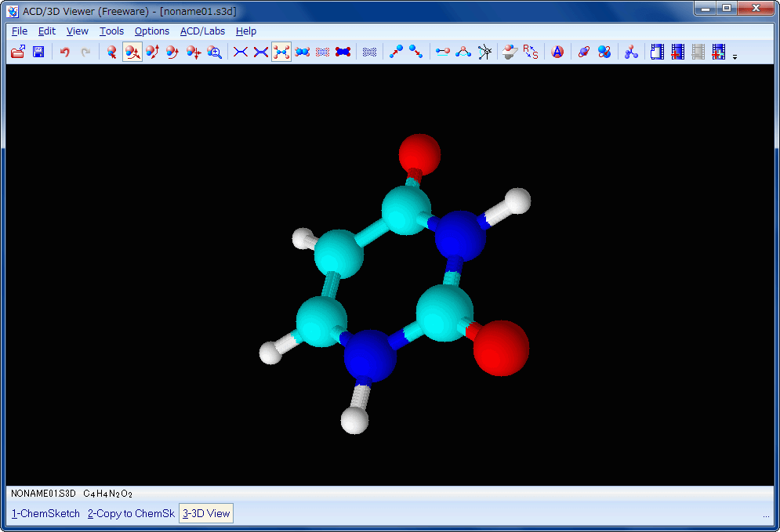Image resolution: width=780 pixels, height=532 pixels.
Task: Select the Move molecule tool
Action: 194,52
